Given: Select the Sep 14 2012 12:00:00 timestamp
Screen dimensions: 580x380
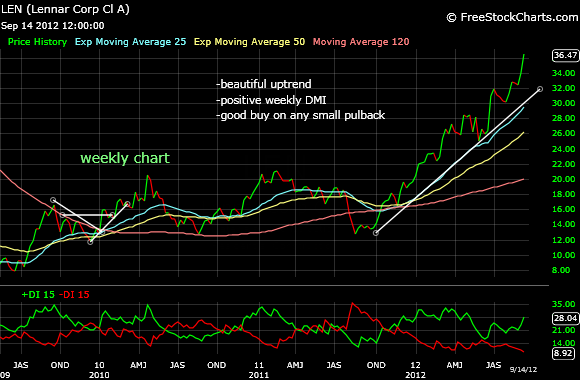Looking at the screenshot, I should click(53, 26).
